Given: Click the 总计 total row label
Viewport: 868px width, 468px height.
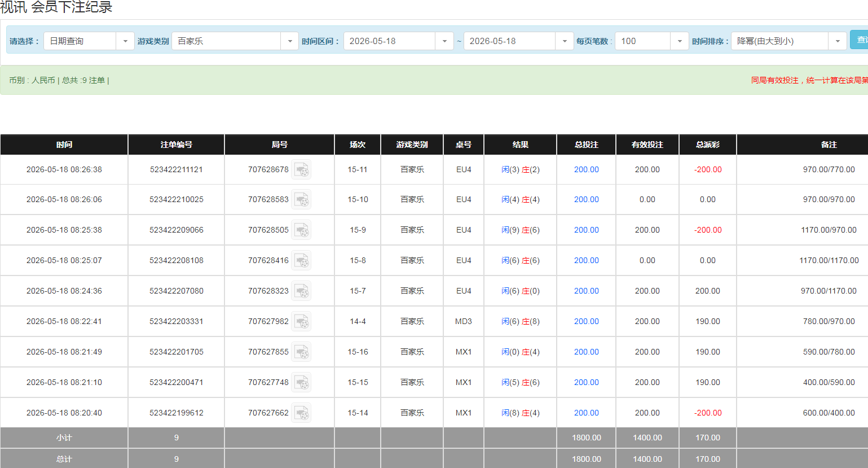Looking at the screenshot, I should (64, 459).
